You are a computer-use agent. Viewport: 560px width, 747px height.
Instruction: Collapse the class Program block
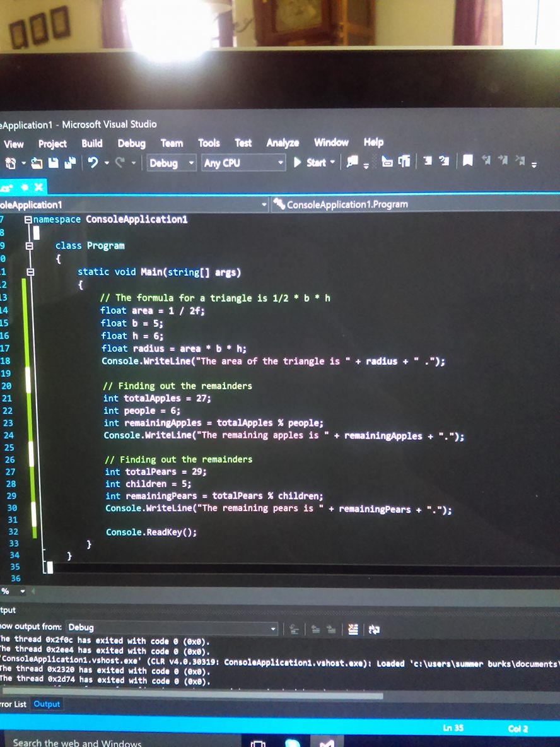click(x=30, y=246)
